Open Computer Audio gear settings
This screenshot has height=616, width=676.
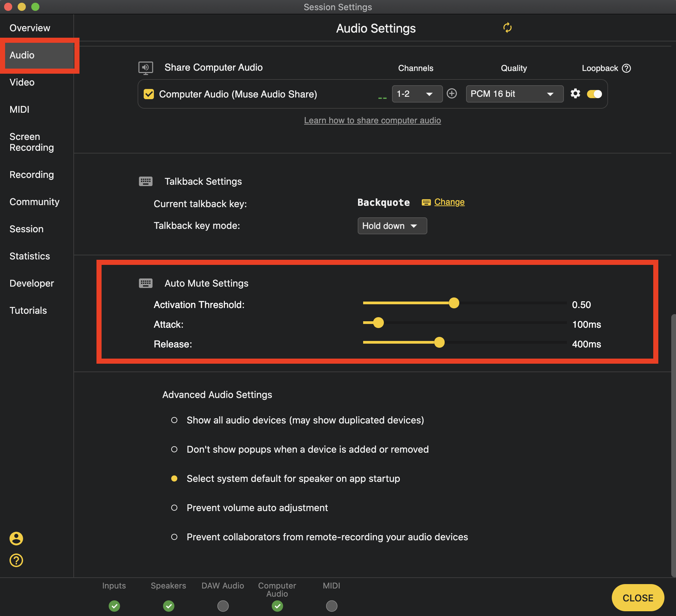point(575,93)
